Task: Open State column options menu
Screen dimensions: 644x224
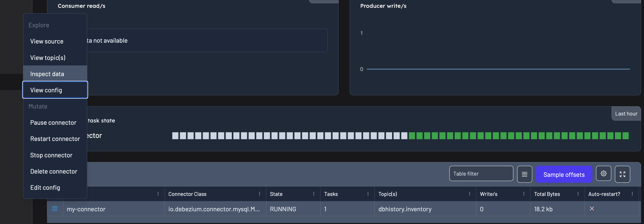Action: click(x=314, y=194)
